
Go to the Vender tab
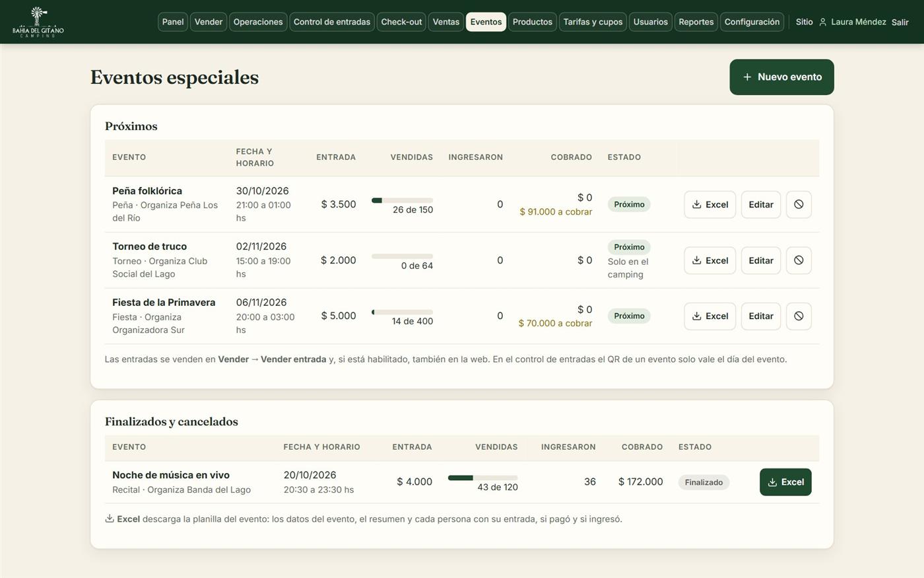coord(209,22)
